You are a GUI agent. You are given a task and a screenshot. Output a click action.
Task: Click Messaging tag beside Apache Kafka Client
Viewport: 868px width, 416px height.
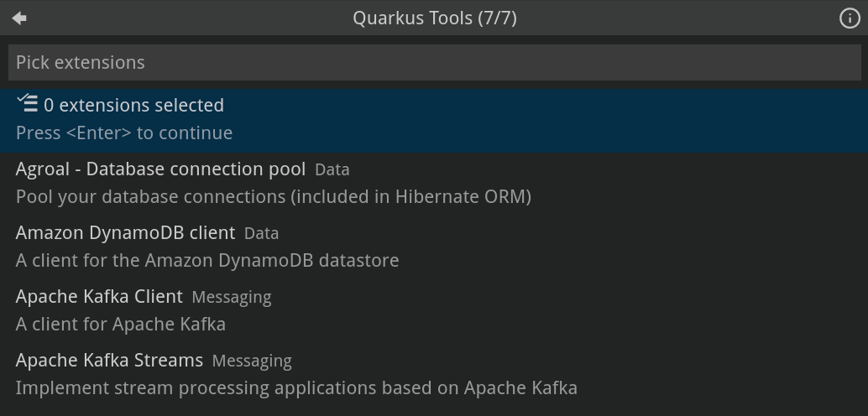tap(231, 298)
